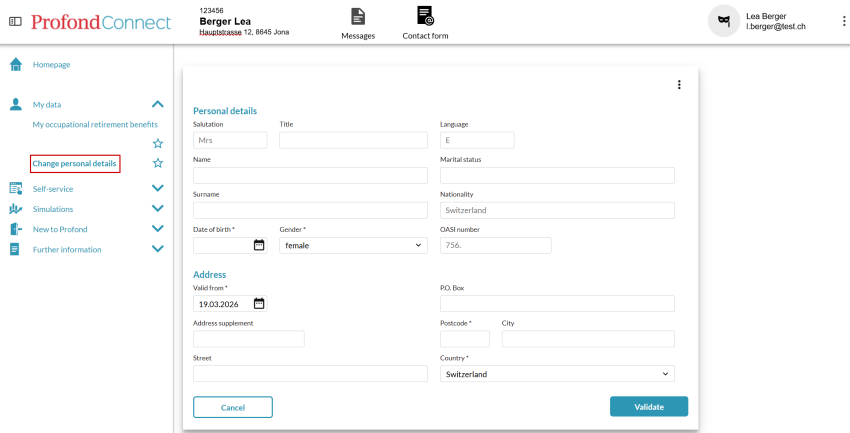Screen dimensions: 850x433
Task: Click the Valid from date 19.03.2026
Action: pos(218,304)
